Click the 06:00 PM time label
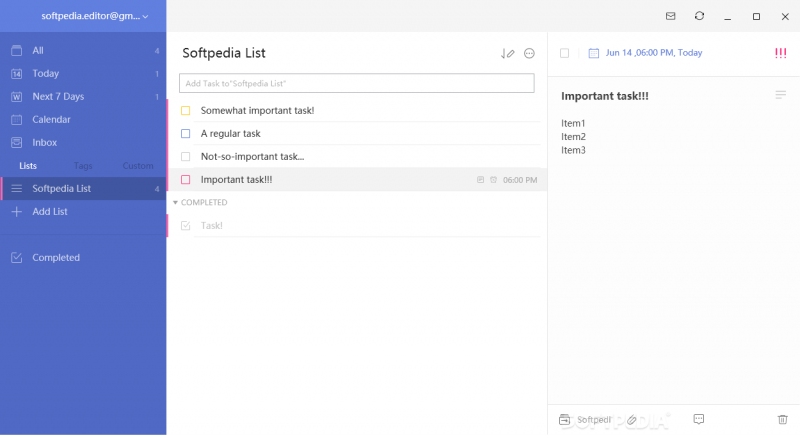This screenshot has width=800, height=438. pyautogui.click(x=520, y=180)
